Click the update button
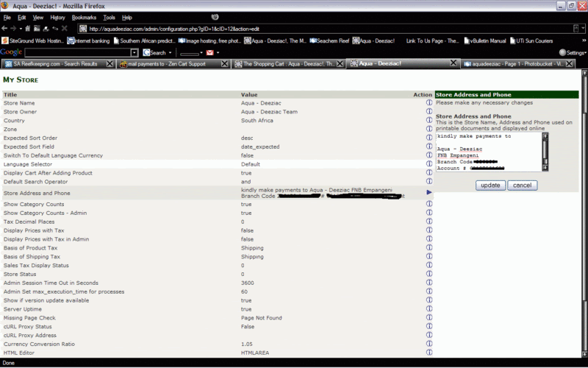This screenshot has height=368, width=588. (490, 185)
